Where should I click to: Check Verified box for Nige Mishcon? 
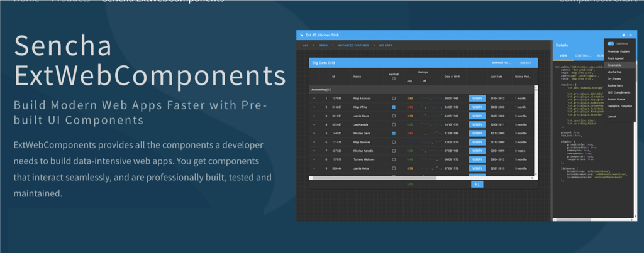tap(394, 99)
